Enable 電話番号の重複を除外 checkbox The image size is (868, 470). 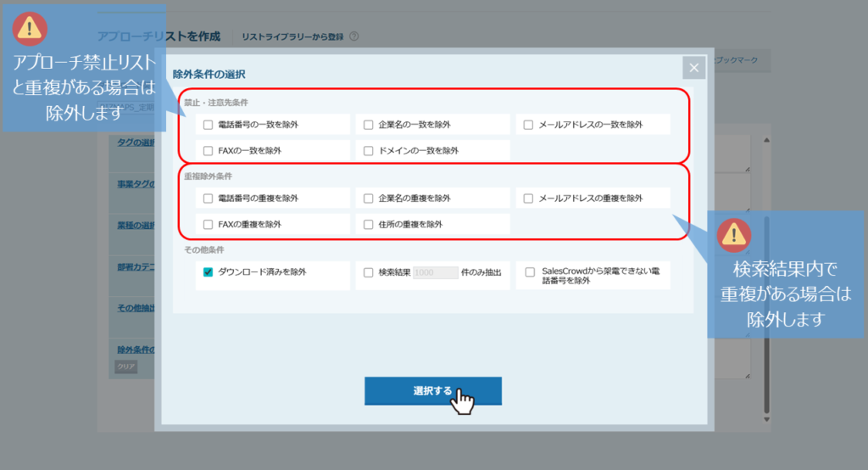click(x=209, y=199)
